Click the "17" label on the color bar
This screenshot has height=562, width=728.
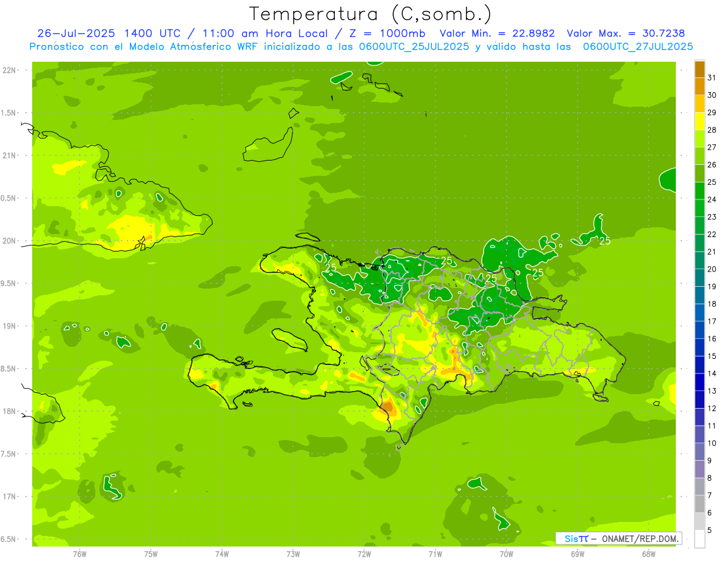(712, 321)
